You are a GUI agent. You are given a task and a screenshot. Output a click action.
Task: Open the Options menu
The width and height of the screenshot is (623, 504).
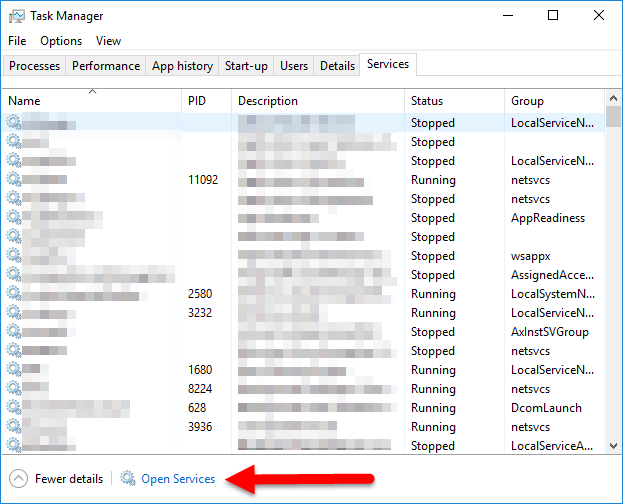61,41
